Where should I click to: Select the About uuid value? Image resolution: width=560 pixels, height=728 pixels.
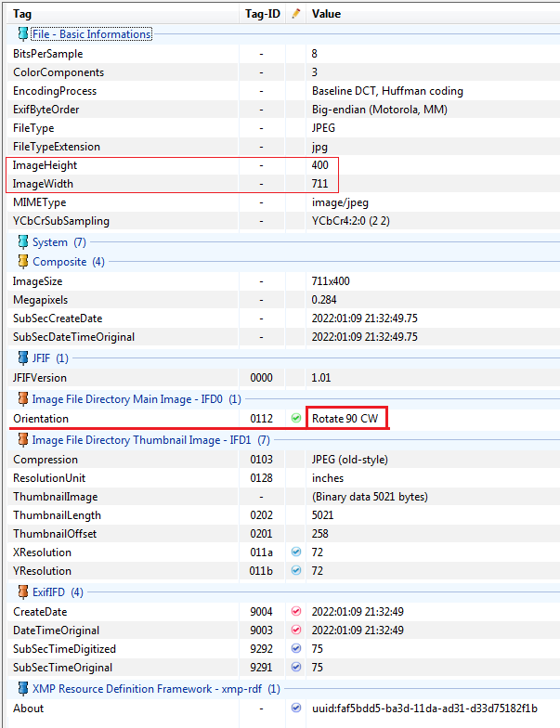[x=424, y=708]
